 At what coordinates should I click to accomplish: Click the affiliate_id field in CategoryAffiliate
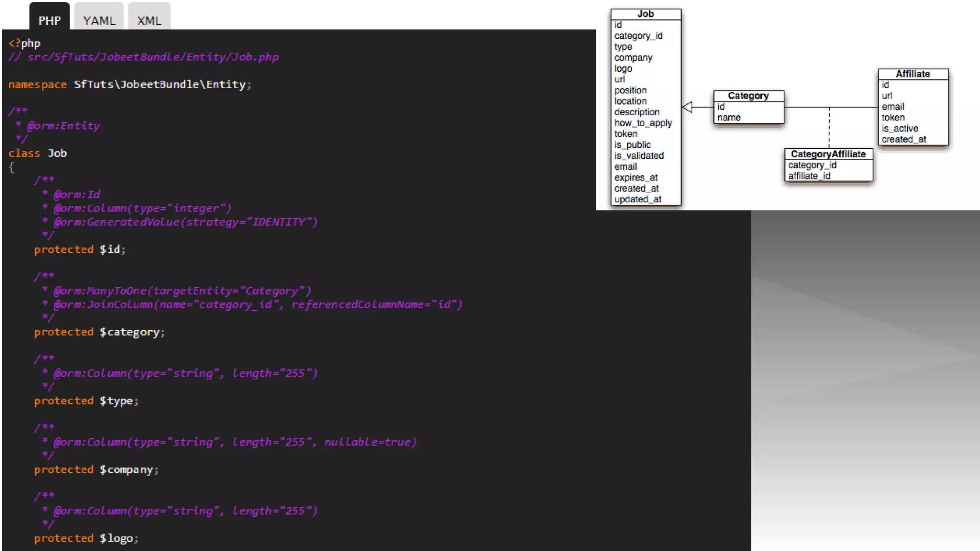(809, 176)
